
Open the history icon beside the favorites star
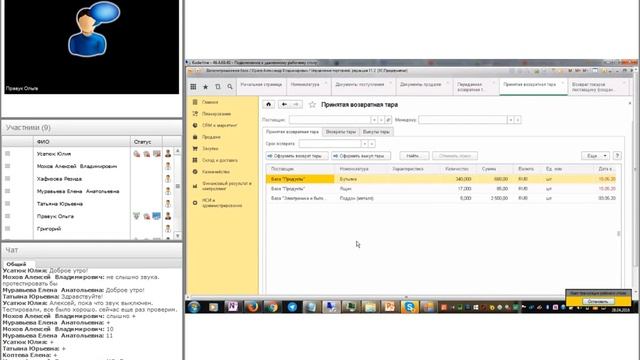pyautogui.click(x=218, y=87)
